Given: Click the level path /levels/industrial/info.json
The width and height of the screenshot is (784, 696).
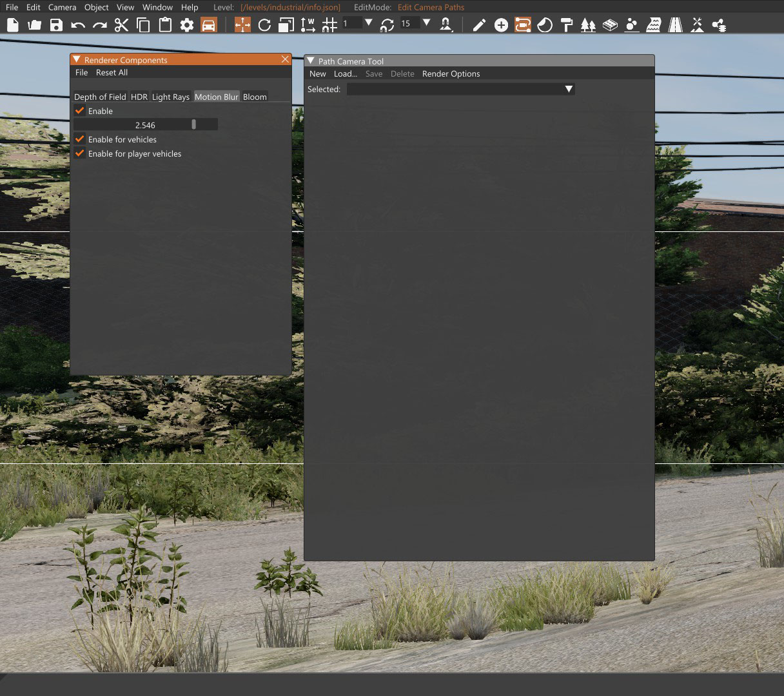Looking at the screenshot, I should coord(290,7).
